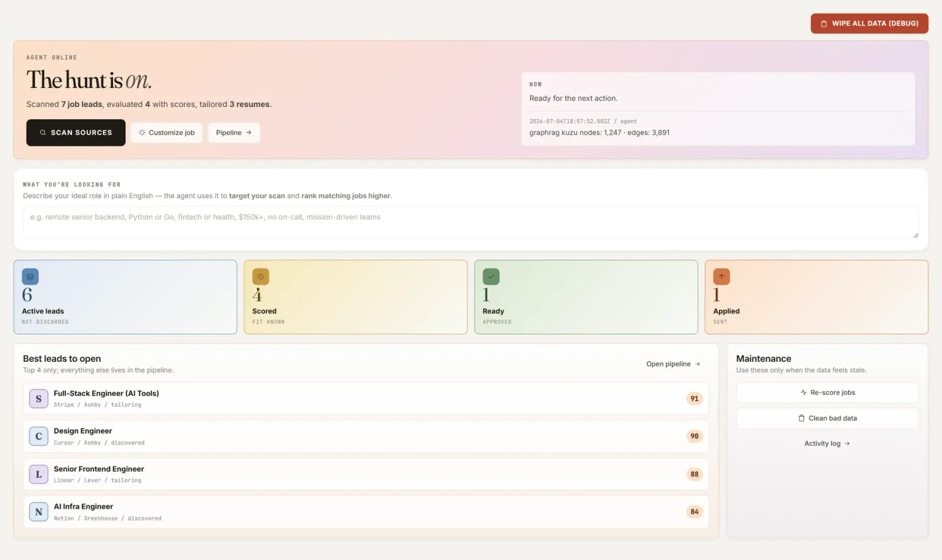Open the Senior Frontend Engineer lead

coord(366,474)
